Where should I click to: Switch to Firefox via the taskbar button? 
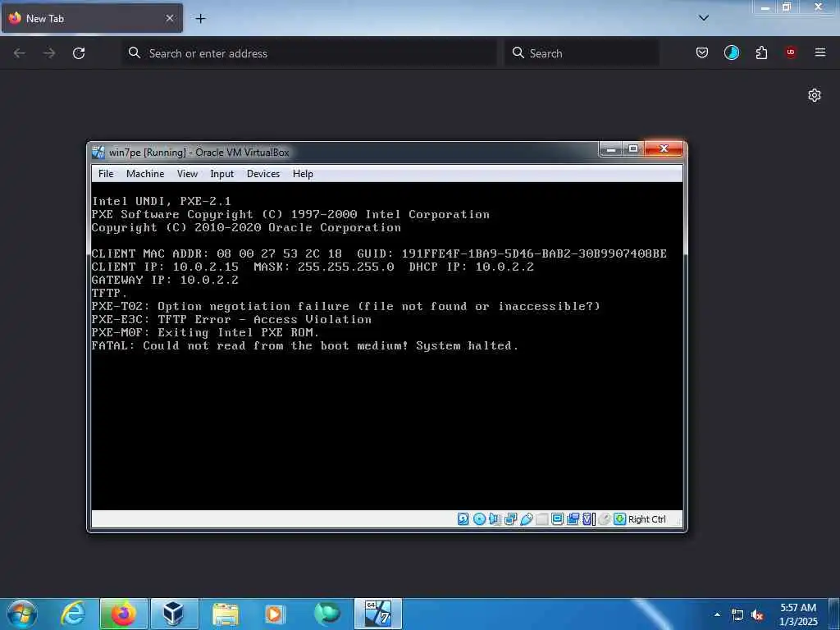coord(124,614)
